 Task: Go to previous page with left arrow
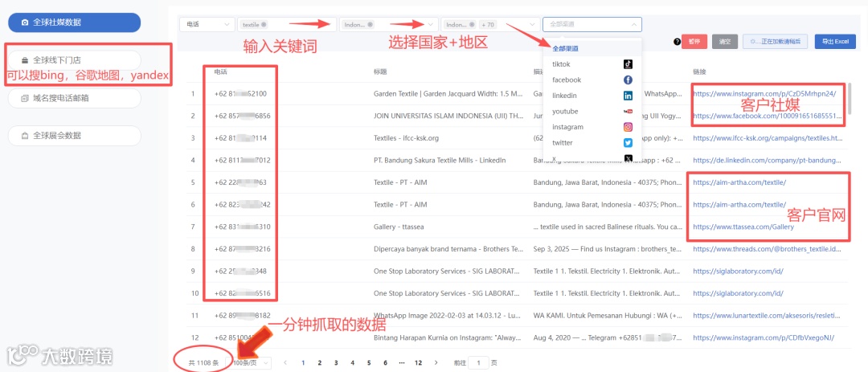[285, 362]
